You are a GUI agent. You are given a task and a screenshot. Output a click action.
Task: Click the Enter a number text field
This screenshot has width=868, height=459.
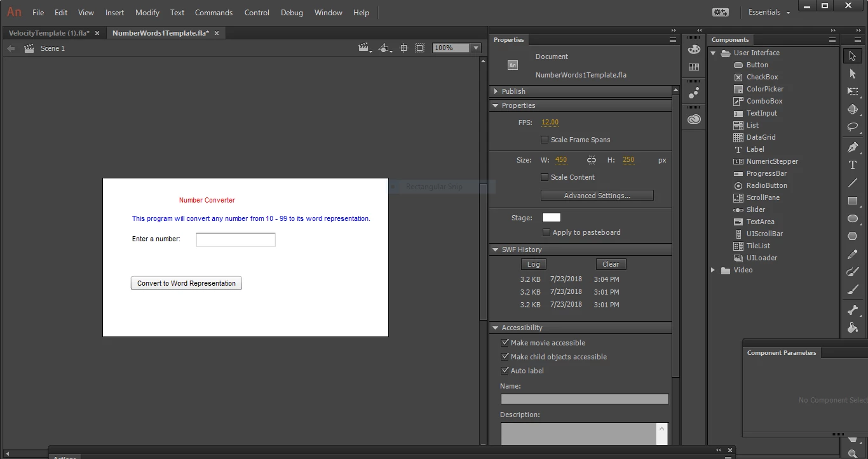236,239
